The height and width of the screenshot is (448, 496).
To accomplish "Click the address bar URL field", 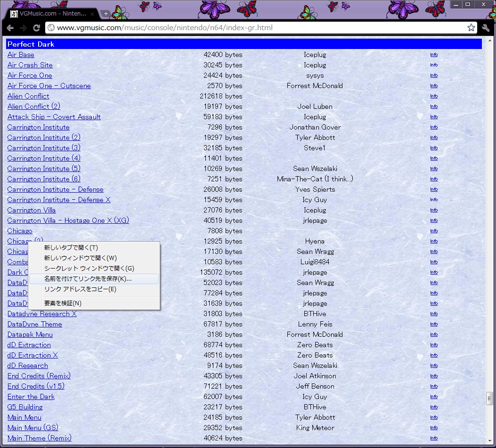I will 254,28.
